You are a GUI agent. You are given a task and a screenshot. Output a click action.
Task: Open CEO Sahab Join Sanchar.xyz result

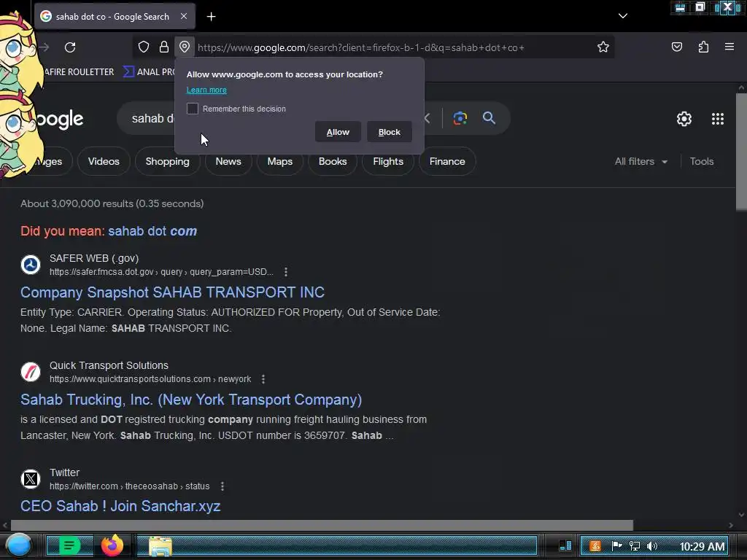click(120, 506)
